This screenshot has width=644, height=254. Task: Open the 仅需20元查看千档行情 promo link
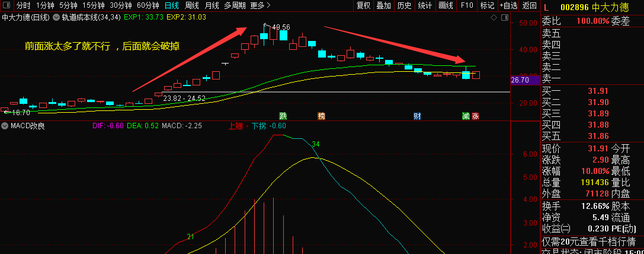588,241
